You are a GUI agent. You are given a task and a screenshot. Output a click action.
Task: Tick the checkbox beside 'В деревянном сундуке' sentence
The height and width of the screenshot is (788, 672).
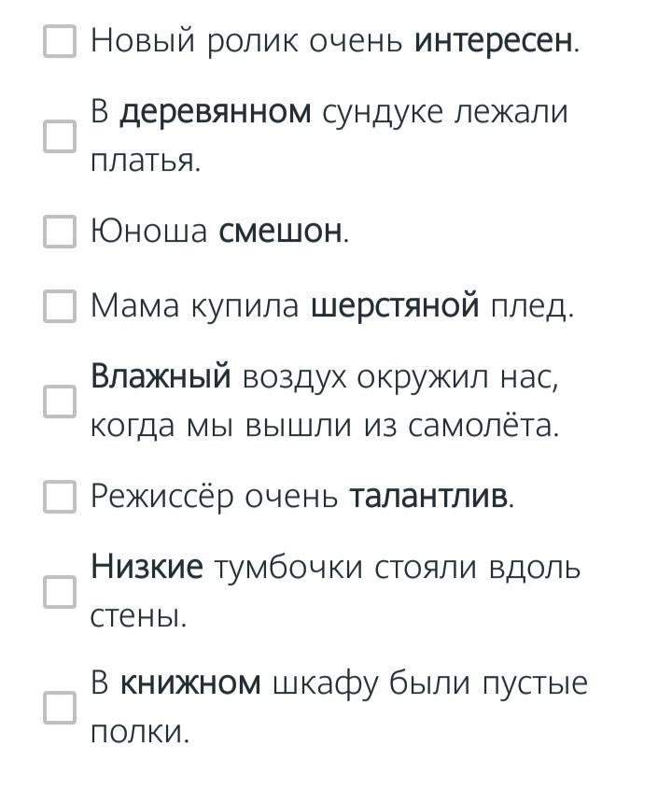pyautogui.click(x=60, y=136)
